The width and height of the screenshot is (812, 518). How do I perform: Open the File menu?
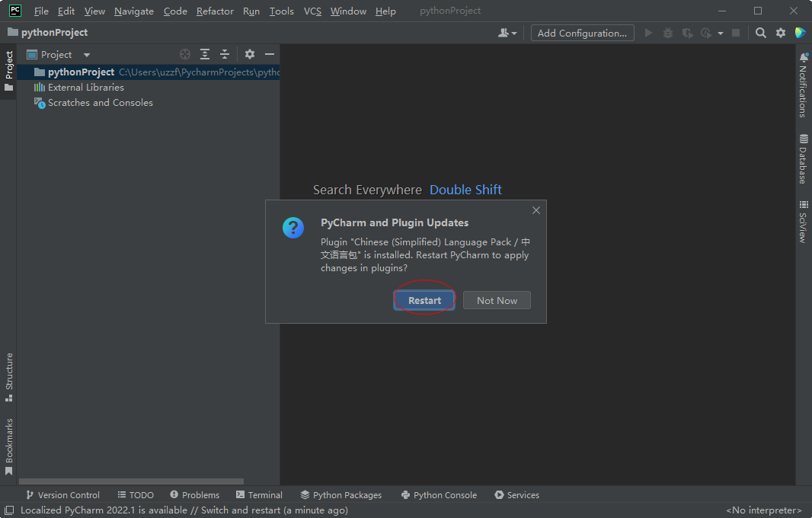coord(41,11)
